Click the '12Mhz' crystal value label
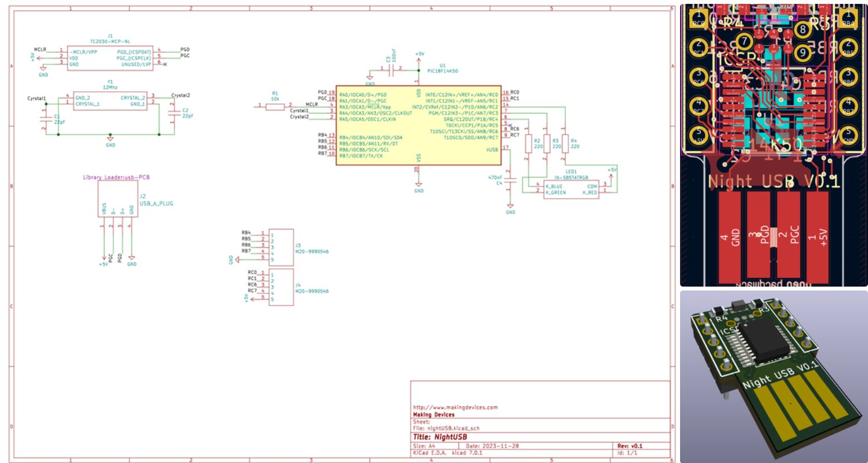The width and height of the screenshot is (868, 463). [x=110, y=87]
